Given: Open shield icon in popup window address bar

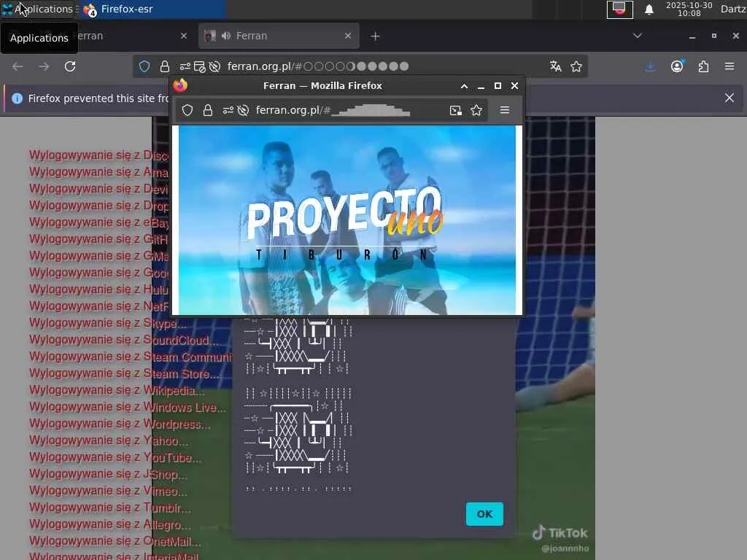Looking at the screenshot, I should (x=187, y=111).
